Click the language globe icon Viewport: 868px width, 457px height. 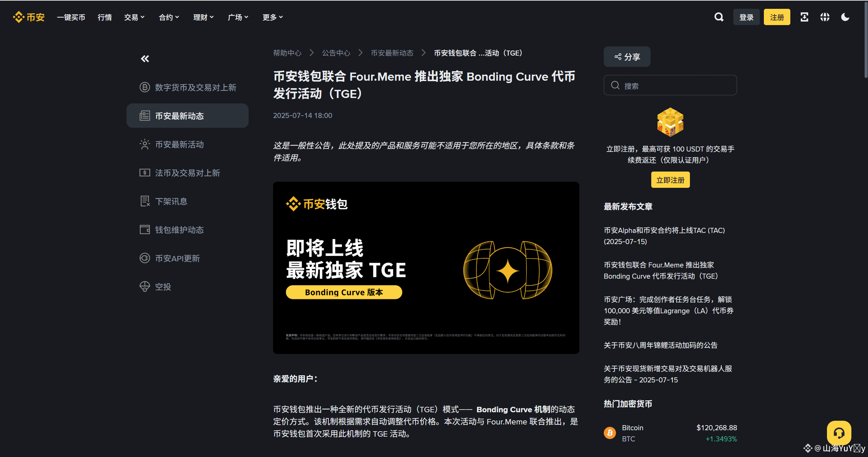coord(825,17)
